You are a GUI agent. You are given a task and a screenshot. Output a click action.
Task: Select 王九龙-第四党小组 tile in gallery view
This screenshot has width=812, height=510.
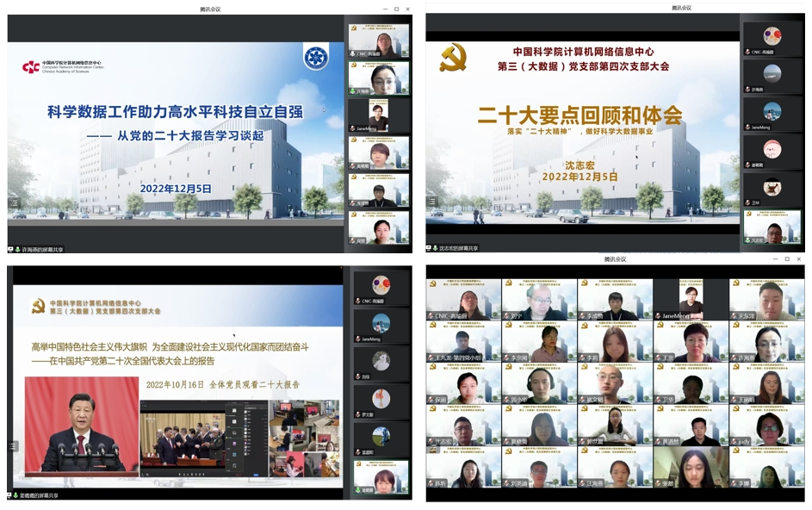click(463, 343)
